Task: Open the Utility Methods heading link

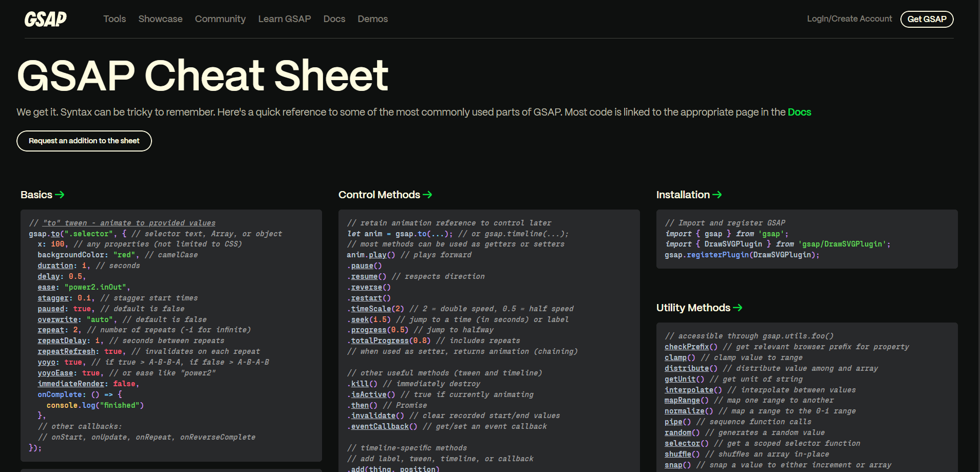Action: pyautogui.click(x=693, y=308)
